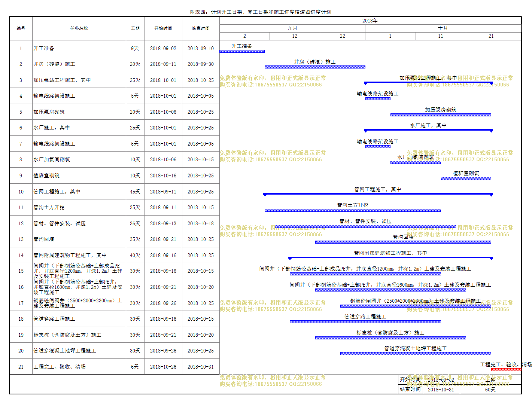Select task 水厂加氯间砌筑 in table row 8
Image resolution: width=532 pixels, height=403 pixels.
[52, 159]
